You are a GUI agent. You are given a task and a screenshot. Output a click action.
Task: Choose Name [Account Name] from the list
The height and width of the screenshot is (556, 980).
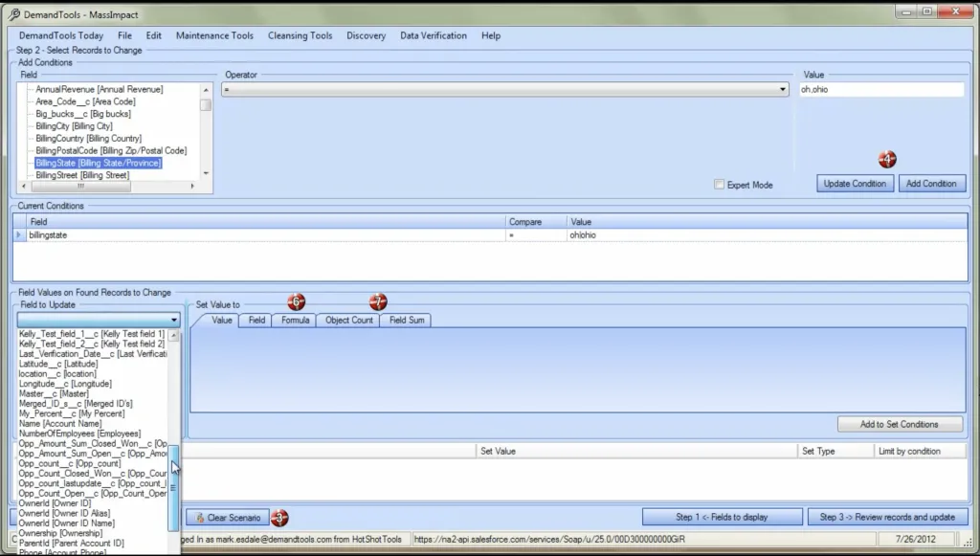(x=60, y=424)
